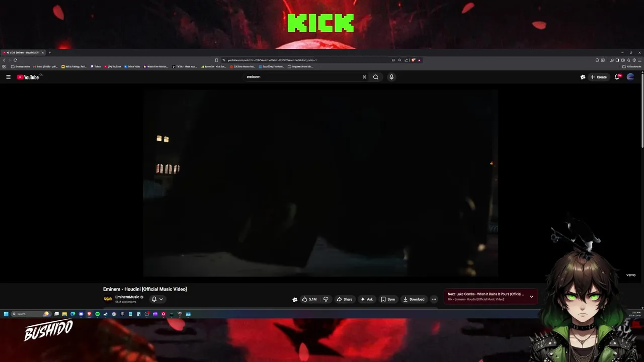Expand the Next up mix panel
Image resolution: width=644 pixels, height=362 pixels.
pos(531,297)
